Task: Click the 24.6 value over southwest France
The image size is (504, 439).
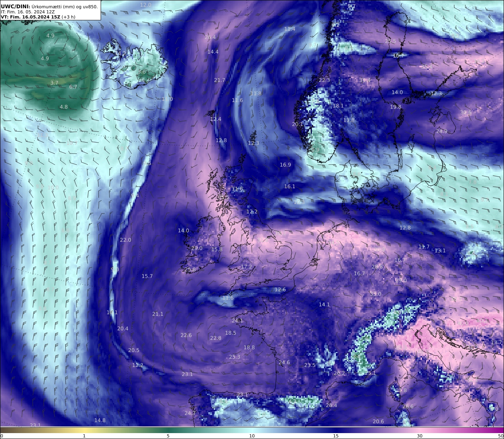Action: [284, 362]
